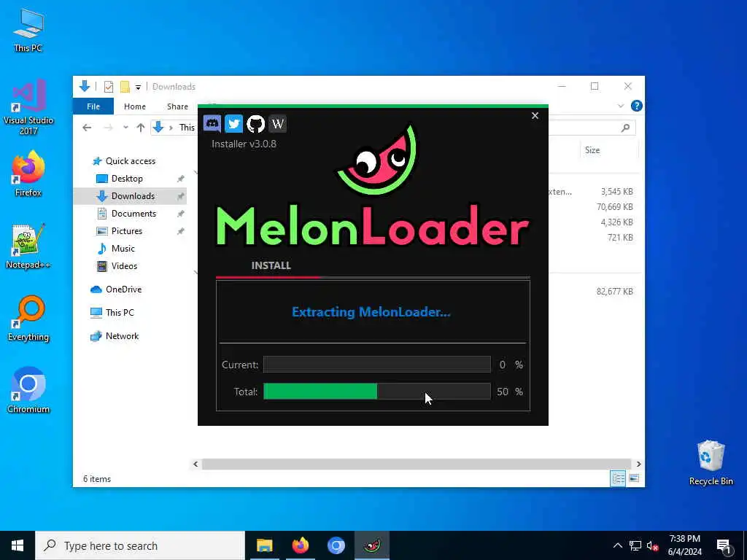The image size is (747, 560).
Task: Open Explorer Help question mark icon
Action: click(x=636, y=106)
